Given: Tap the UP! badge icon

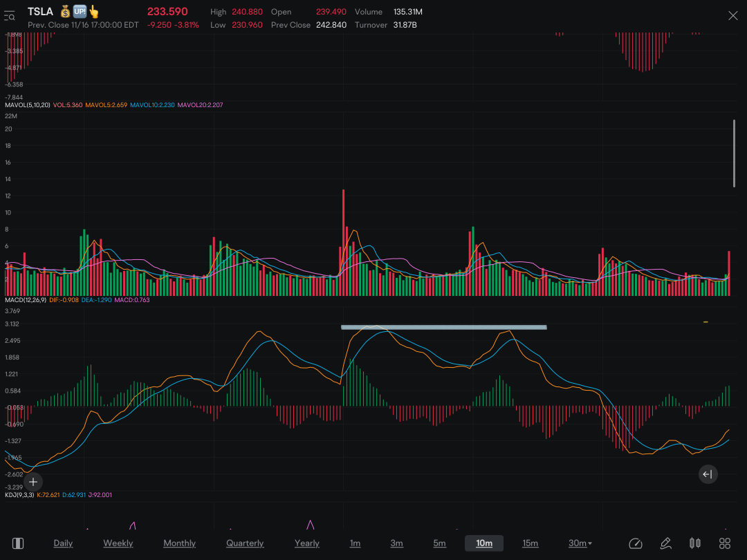Looking at the screenshot, I should click(80, 12).
